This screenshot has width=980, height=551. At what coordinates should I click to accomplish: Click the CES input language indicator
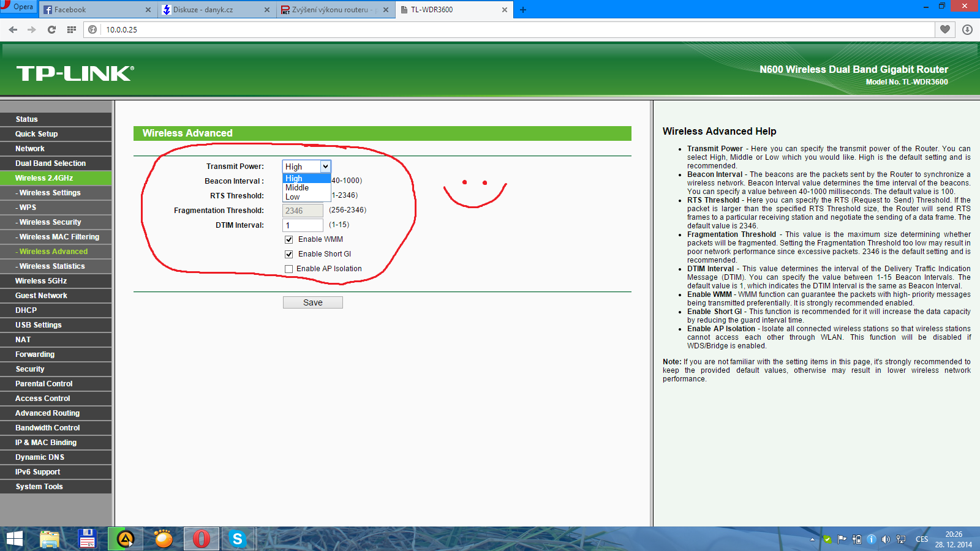(922, 539)
